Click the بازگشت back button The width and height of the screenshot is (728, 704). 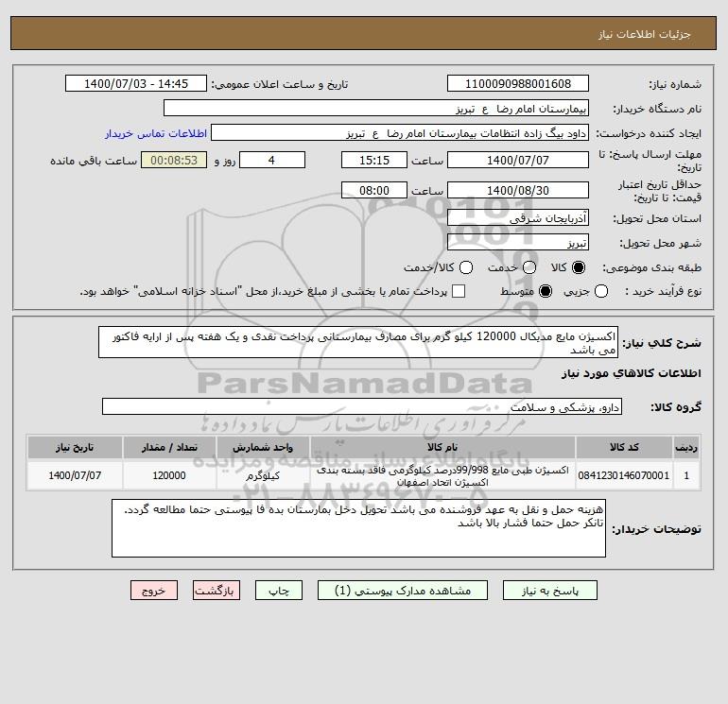pos(217,591)
